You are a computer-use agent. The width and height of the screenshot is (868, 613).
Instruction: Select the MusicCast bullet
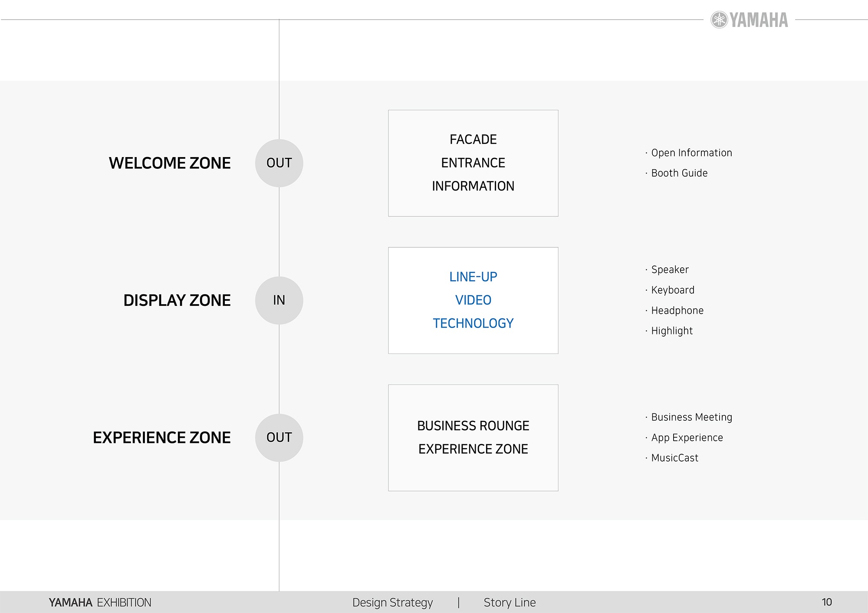tap(672, 458)
